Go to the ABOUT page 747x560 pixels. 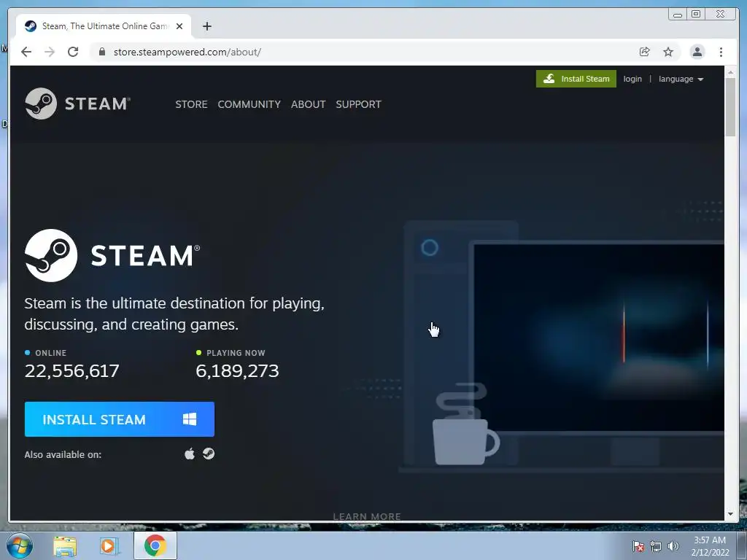309,104
